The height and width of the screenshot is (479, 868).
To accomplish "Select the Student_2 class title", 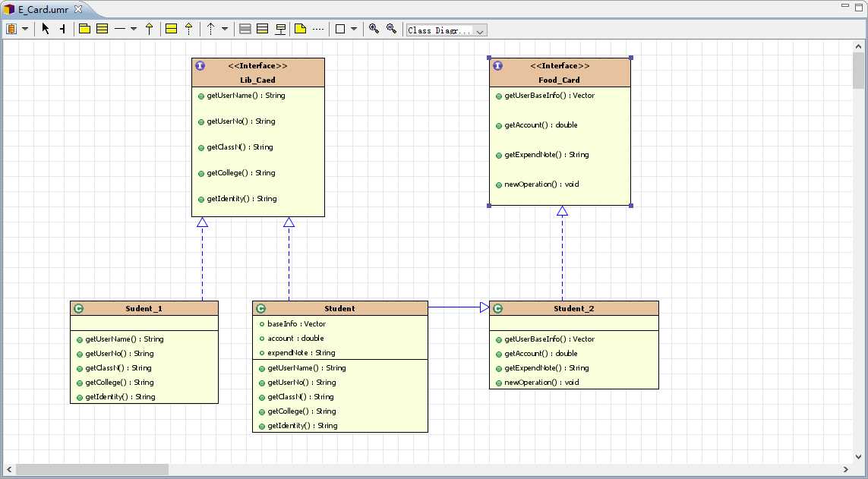I will pos(574,309).
